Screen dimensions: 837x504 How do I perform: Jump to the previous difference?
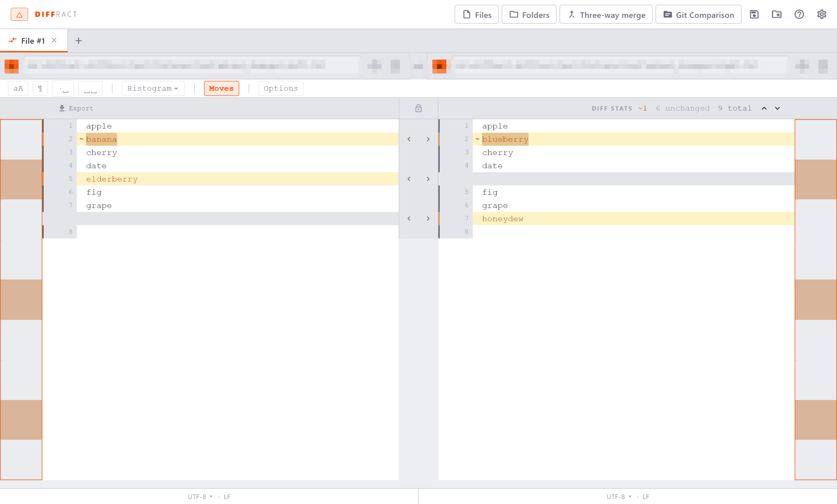[x=764, y=108]
